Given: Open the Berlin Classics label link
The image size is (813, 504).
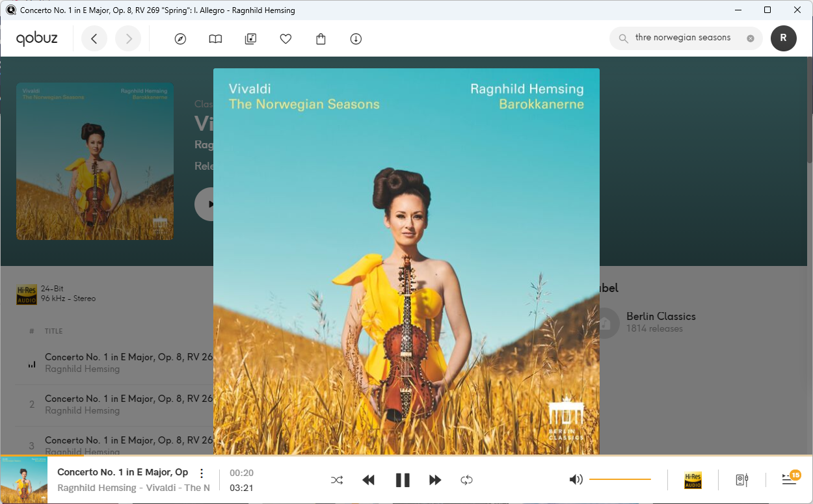Looking at the screenshot, I should [x=661, y=316].
